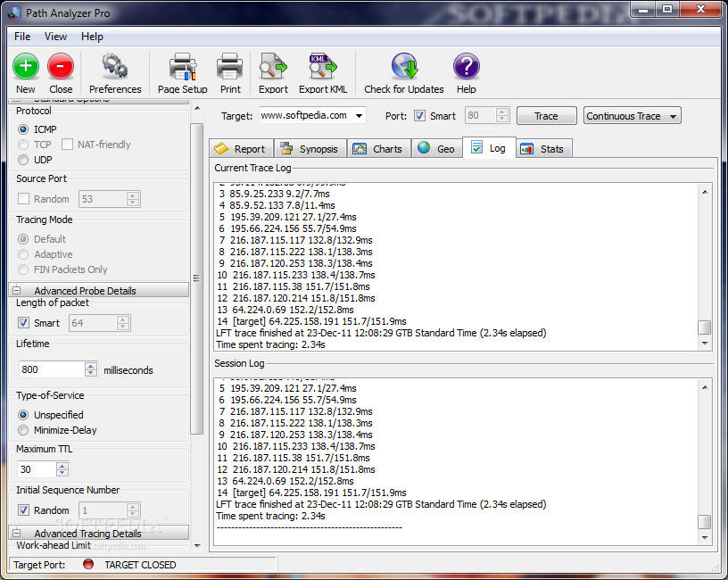Click the Export icon
This screenshot has height=580, width=728.
click(273, 66)
